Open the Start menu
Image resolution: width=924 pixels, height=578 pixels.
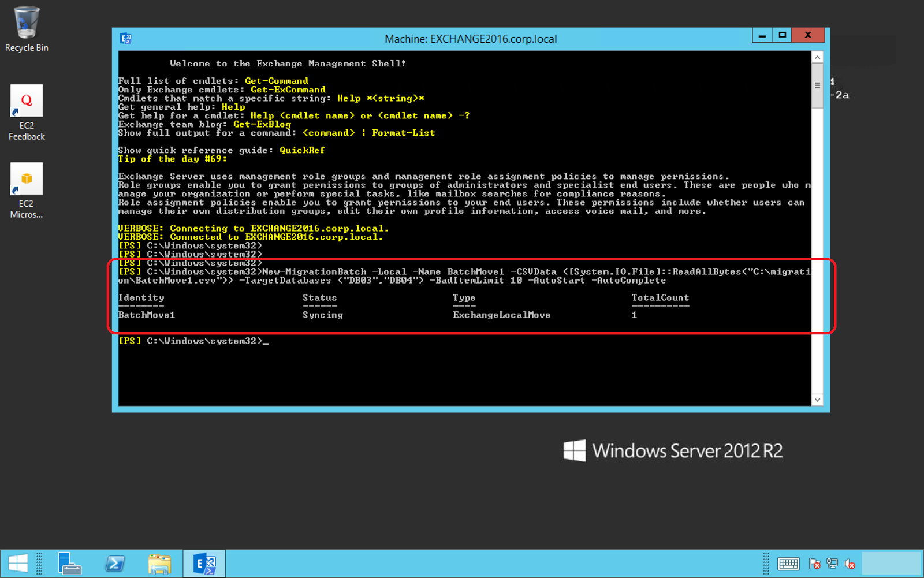tap(18, 563)
